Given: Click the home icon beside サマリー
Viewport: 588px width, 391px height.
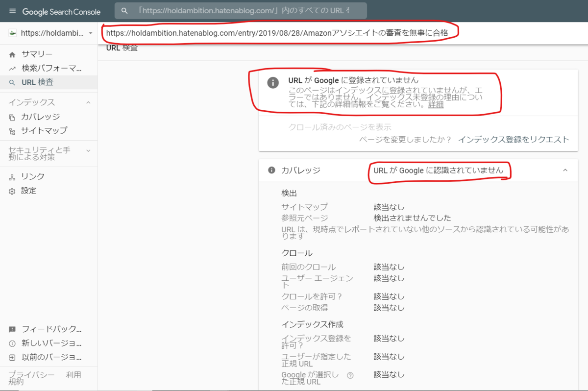Looking at the screenshot, I should point(12,54).
